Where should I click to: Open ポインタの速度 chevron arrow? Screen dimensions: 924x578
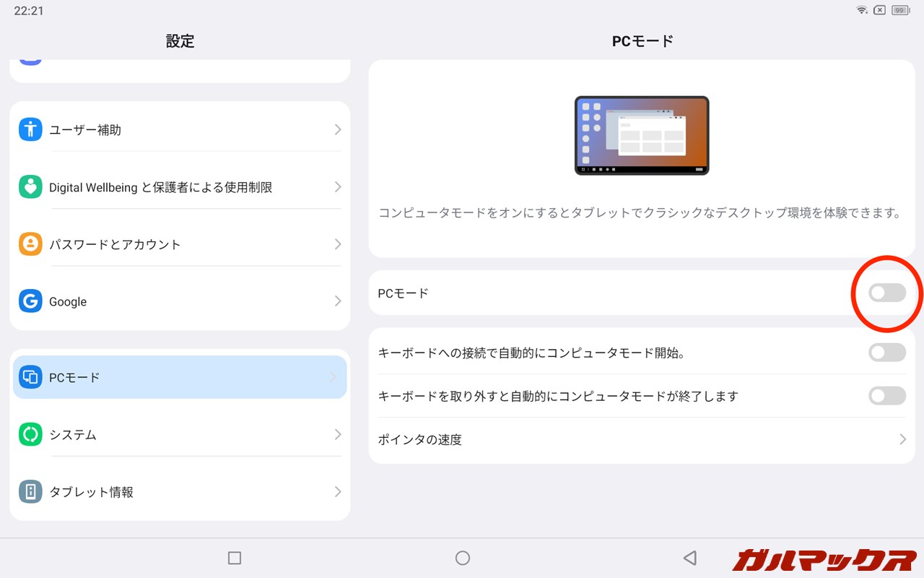902,439
